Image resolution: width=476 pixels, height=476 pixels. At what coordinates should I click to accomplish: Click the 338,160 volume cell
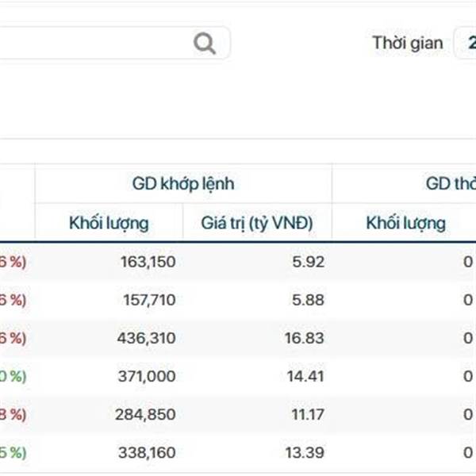(x=149, y=452)
